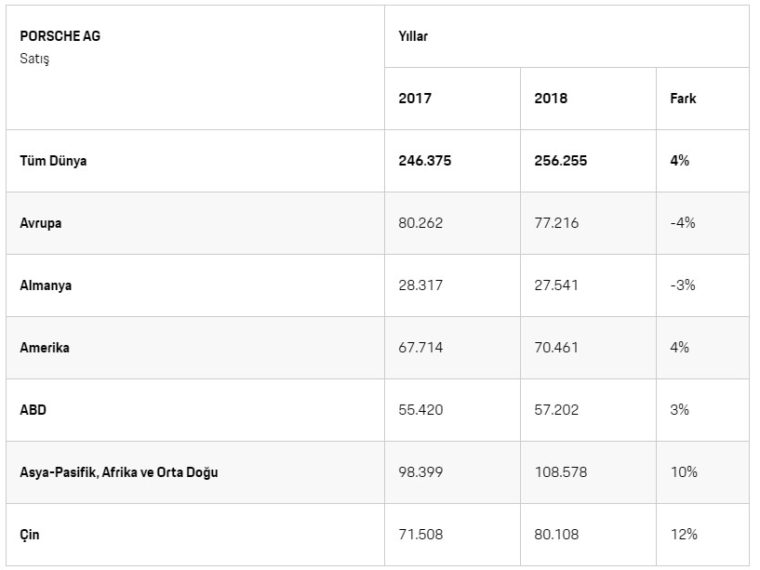Select the Avrupa row label
760x570 pixels.
41,223
